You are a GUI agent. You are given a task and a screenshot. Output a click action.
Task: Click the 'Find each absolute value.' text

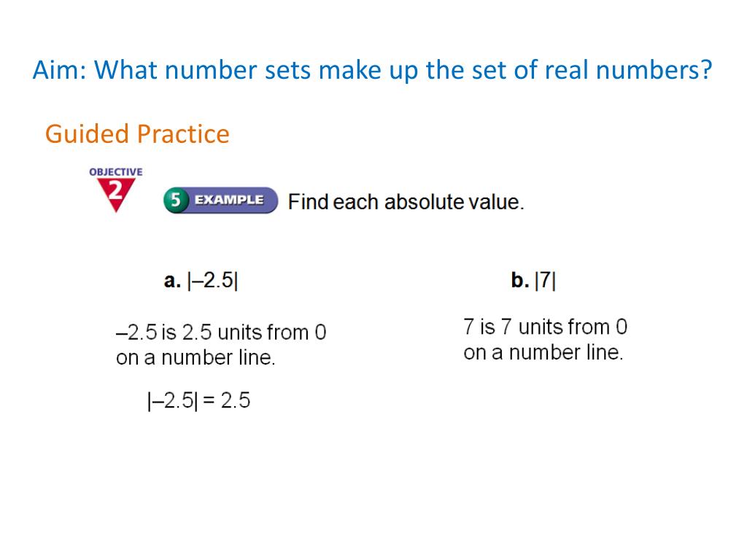point(406,202)
